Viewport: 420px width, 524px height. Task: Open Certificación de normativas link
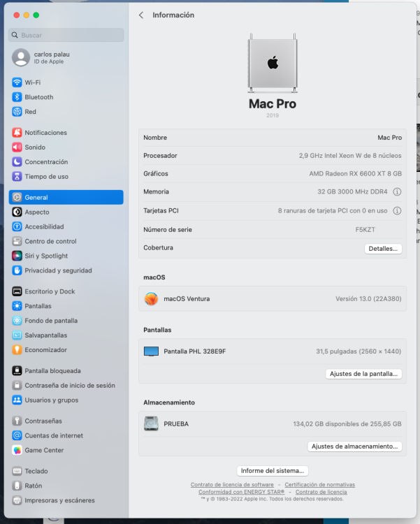point(319,485)
